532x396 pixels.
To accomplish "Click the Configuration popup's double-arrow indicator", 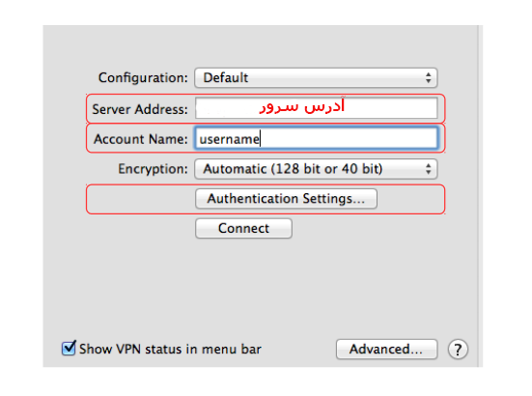I will tap(428, 77).
